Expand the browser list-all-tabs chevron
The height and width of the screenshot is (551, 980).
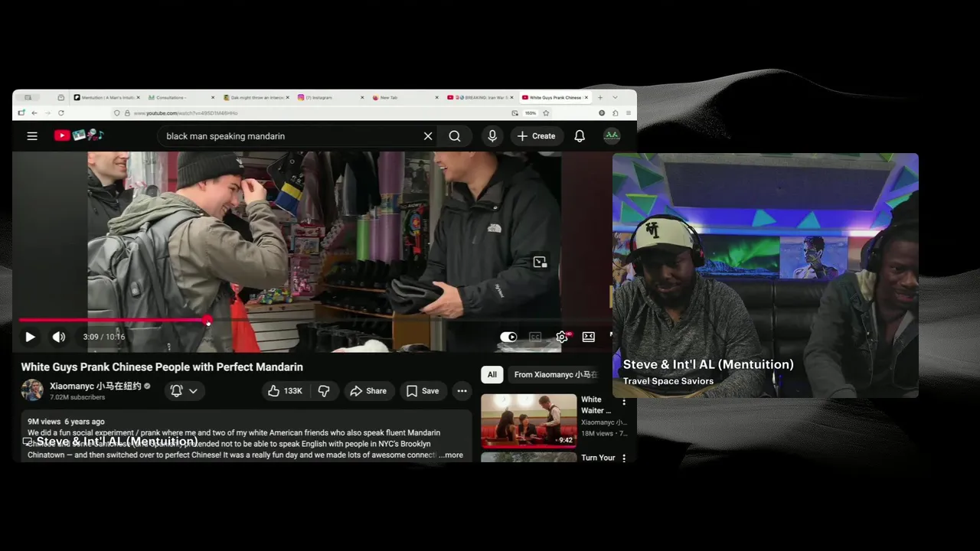click(615, 98)
